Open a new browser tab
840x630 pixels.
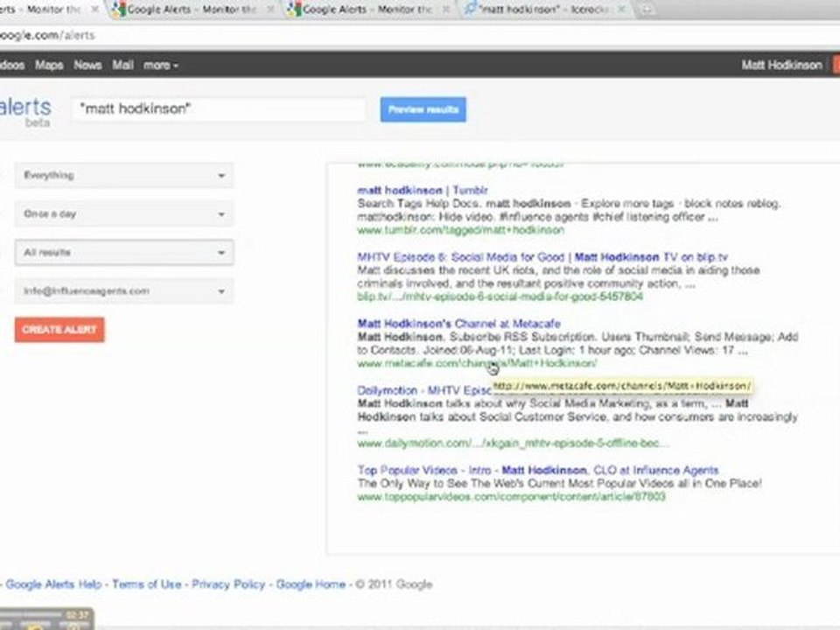tap(647, 9)
